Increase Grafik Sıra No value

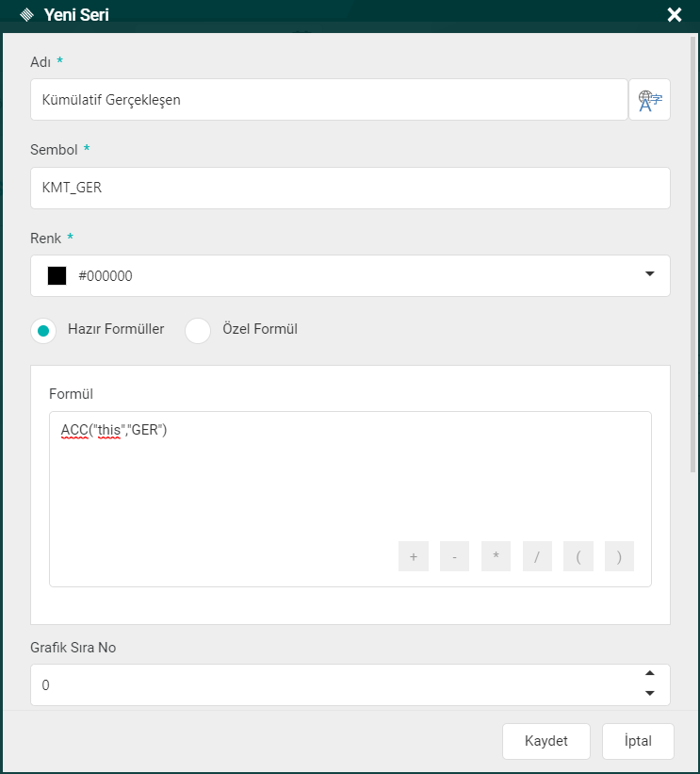pyautogui.click(x=649, y=673)
